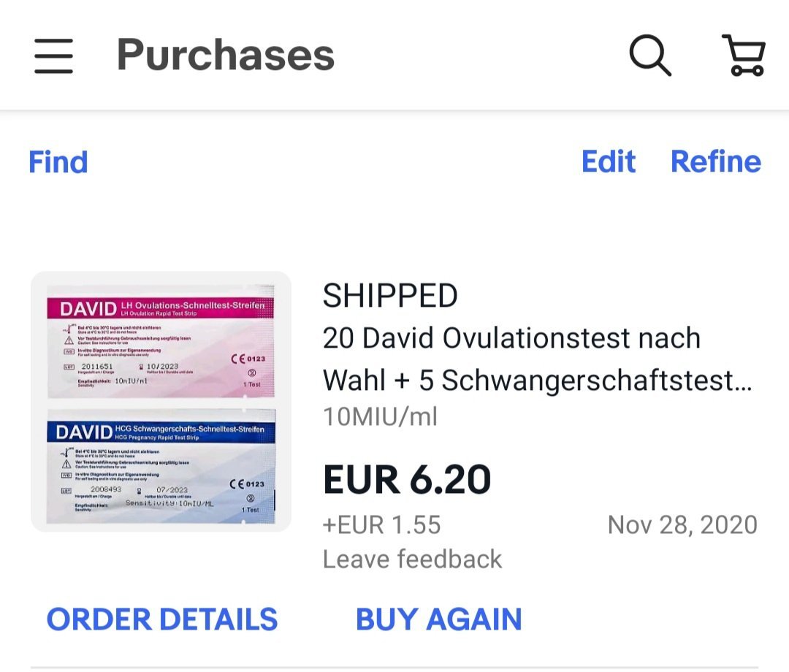Viewport: 789px width, 672px height.
Task: Open the Refine filter options
Action: 715,161
